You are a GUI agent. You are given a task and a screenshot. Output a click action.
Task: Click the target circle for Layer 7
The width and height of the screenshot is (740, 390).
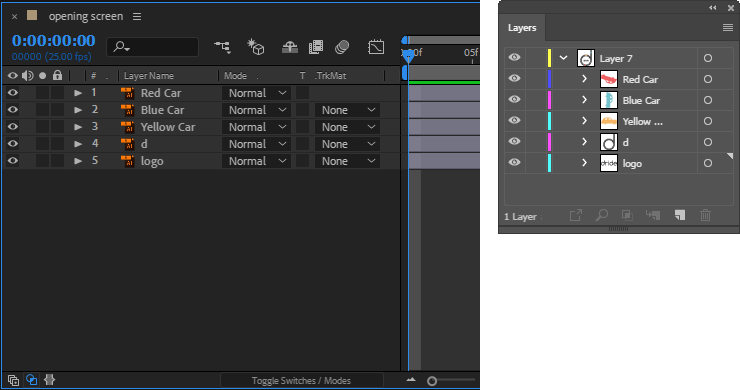click(x=708, y=58)
